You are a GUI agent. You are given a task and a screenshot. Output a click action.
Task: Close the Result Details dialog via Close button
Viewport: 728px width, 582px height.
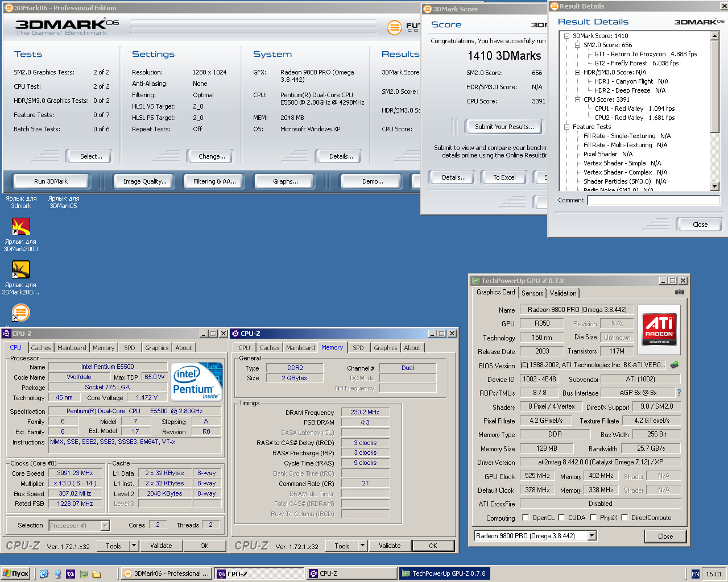tap(700, 225)
